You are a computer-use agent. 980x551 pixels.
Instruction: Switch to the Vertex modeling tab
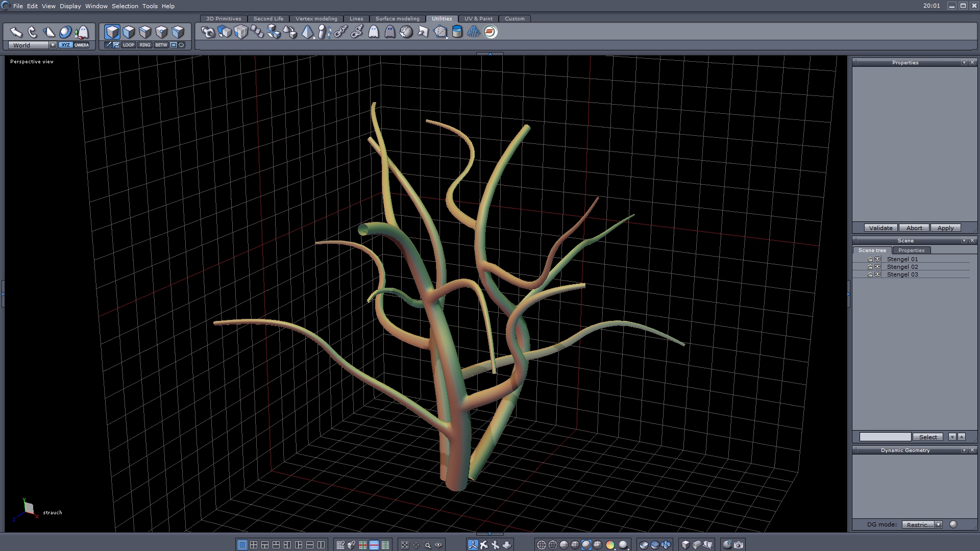tap(316, 18)
